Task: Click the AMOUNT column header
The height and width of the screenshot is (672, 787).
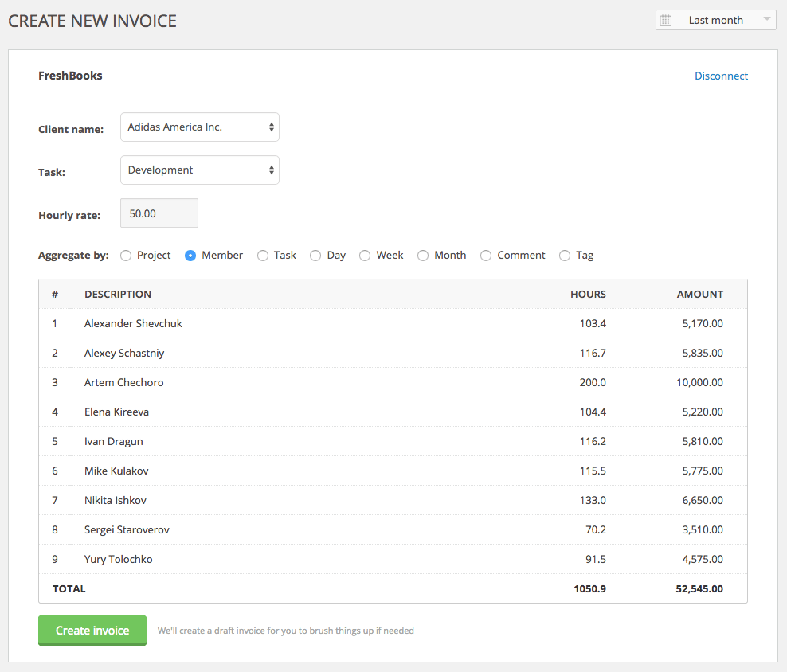Action: [x=699, y=295]
